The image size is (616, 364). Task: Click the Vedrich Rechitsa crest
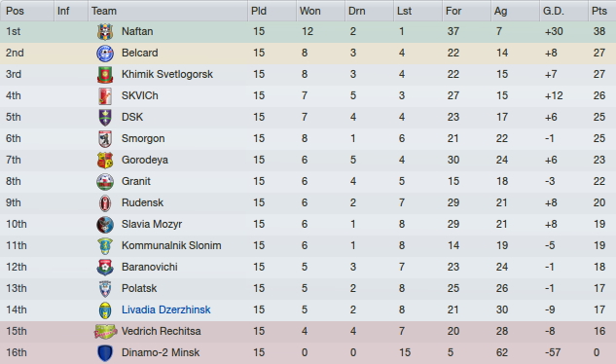(x=105, y=331)
